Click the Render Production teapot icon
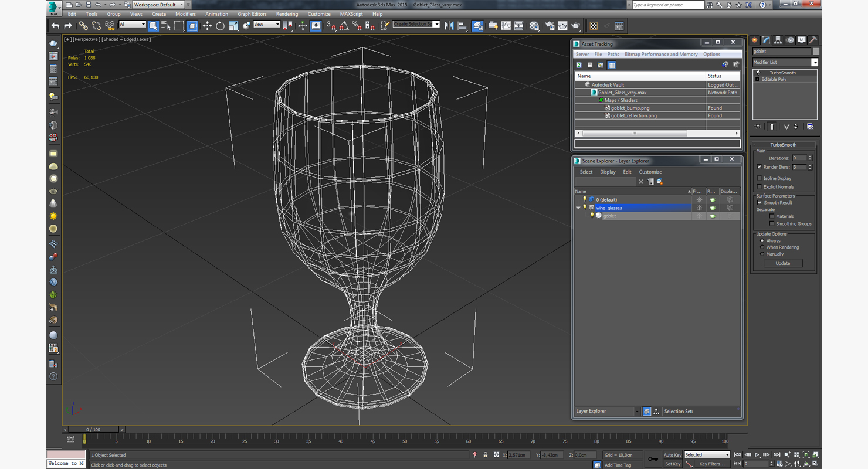The width and height of the screenshot is (868, 469). (x=576, y=26)
